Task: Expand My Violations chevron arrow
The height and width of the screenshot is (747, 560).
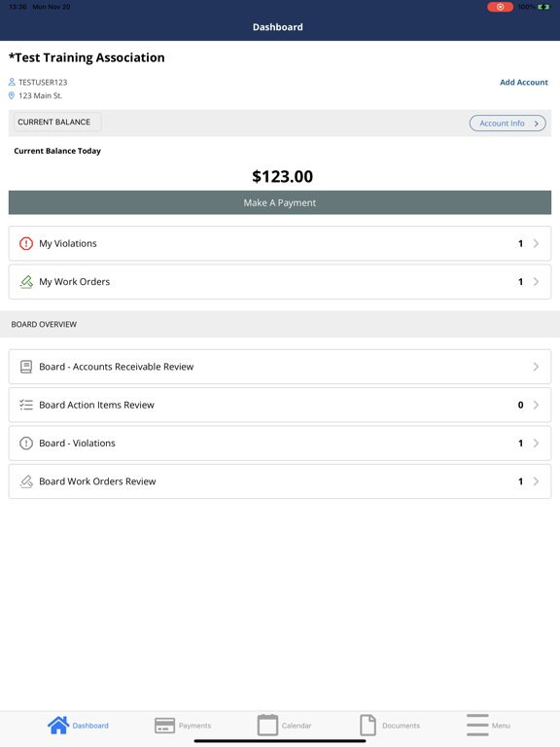Action: tap(537, 243)
